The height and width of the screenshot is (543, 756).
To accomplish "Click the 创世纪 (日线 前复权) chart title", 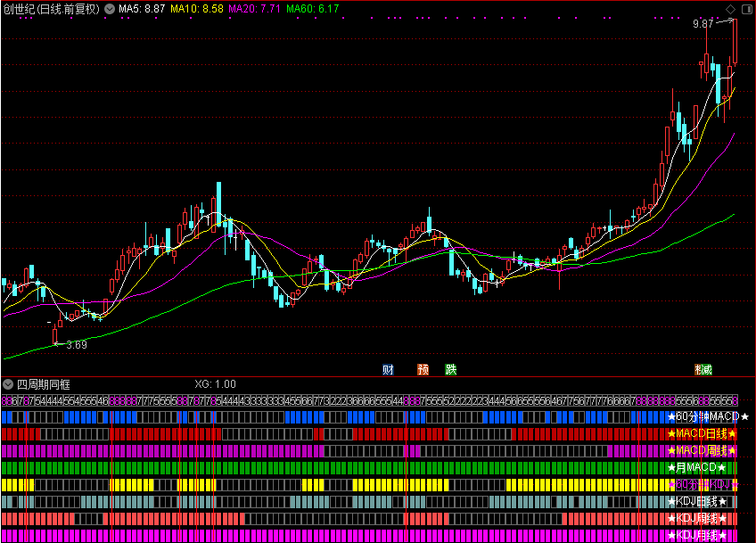I will [51, 9].
